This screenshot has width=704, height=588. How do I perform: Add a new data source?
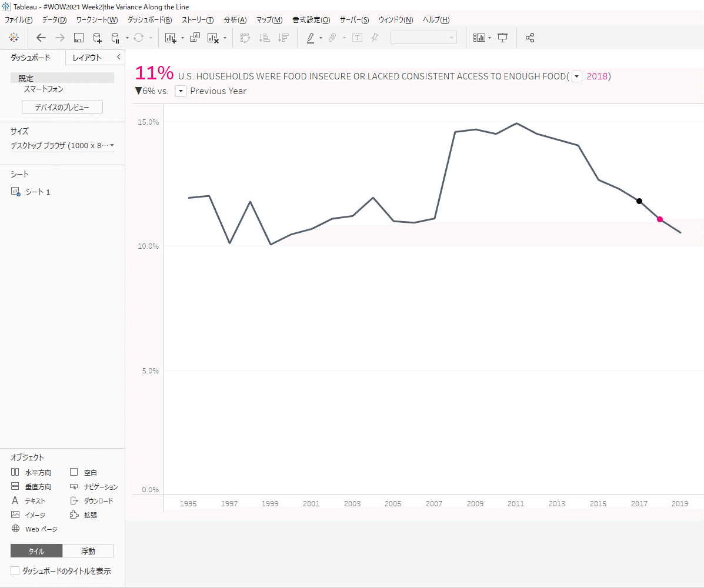tap(97, 38)
